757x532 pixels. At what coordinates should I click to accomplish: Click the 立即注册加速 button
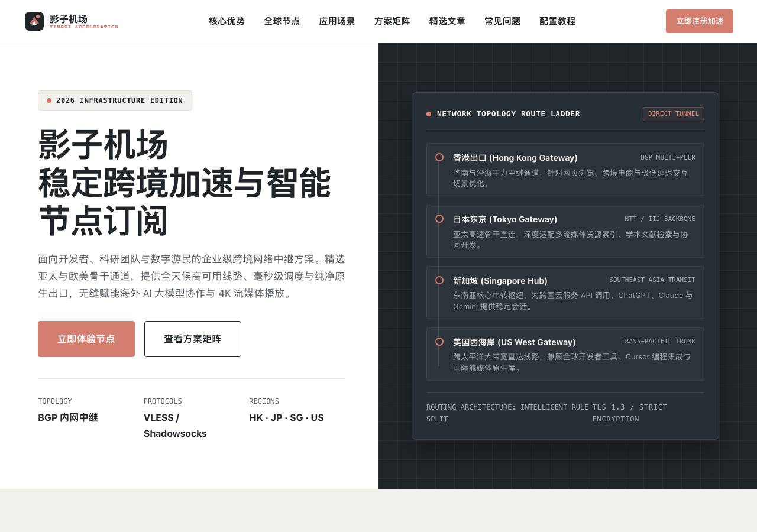pos(700,21)
